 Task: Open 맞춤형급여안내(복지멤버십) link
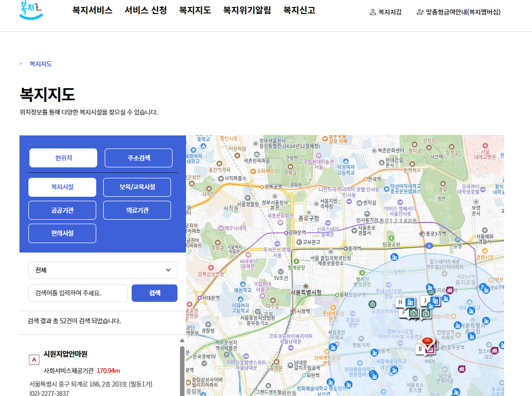pyautogui.click(x=463, y=12)
